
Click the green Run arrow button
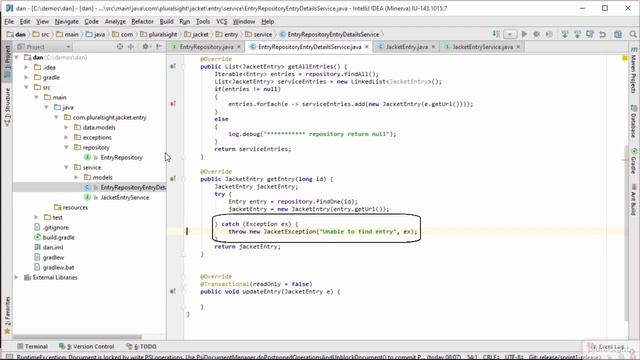pyautogui.click(x=524, y=34)
